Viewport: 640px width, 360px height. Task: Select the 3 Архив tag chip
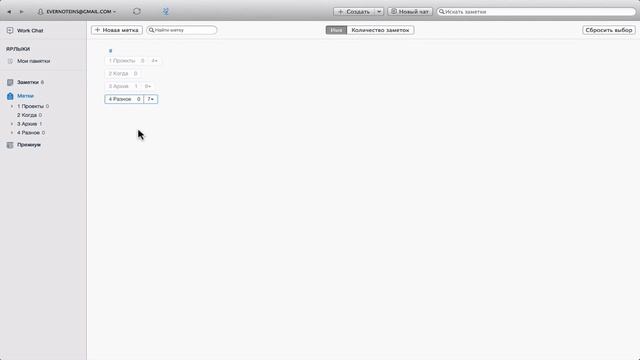pos(123,86)
